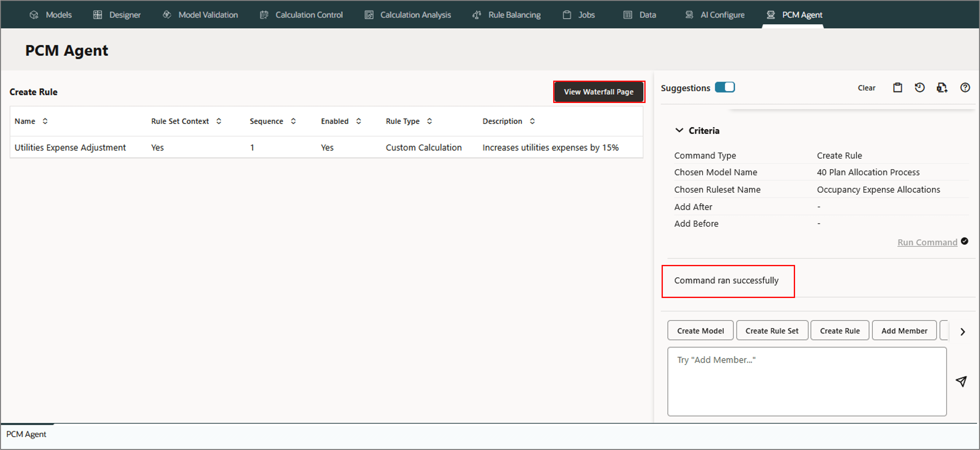Viewport: 980px width, 450px height.
Task: Sort by Rule Set Context column
Action: coord(219,121)
